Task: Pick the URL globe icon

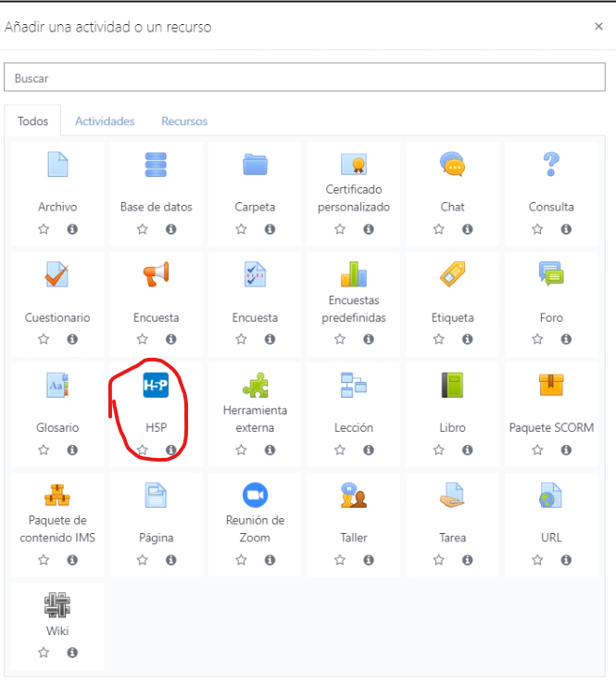Action: (x=551, y=495)
